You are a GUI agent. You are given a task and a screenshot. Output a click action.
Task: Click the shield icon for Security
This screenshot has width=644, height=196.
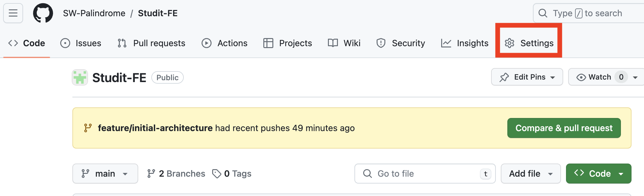coord(381,43)
